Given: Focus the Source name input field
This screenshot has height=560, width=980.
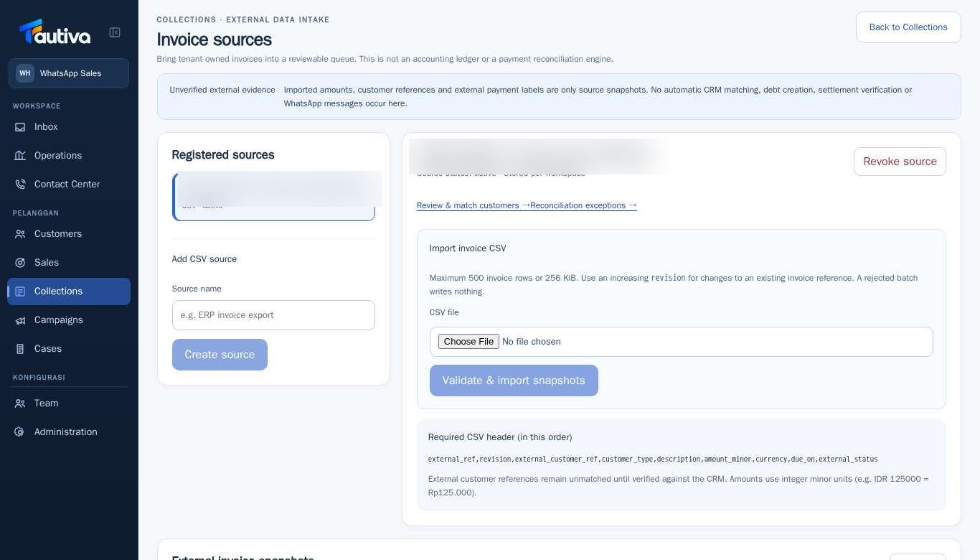Looking at the screenshot, I should click(x=273, y=315).
